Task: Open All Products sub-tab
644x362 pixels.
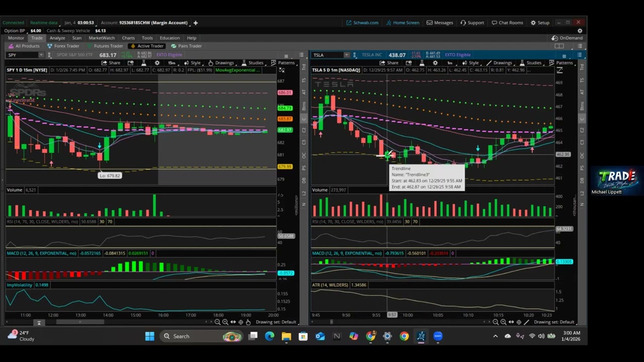Action: click(x=24, y=46)
